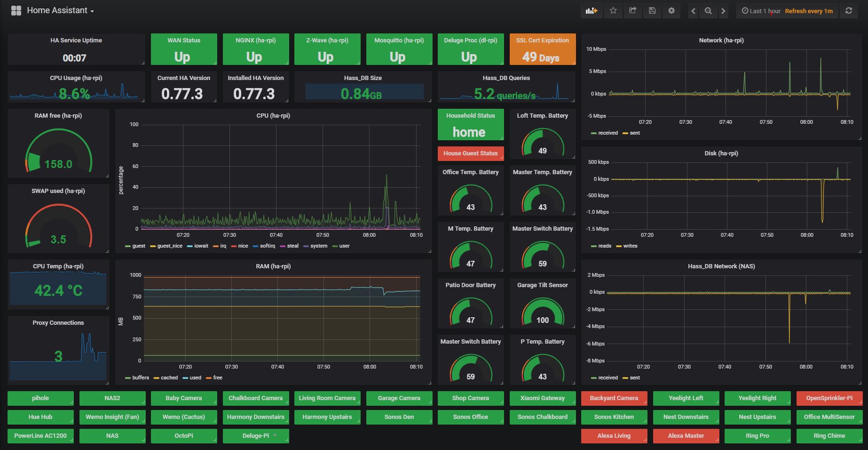The image size is (868, 450).
Task: Open the Last 1 hour time picker
Action: [761, 11]
